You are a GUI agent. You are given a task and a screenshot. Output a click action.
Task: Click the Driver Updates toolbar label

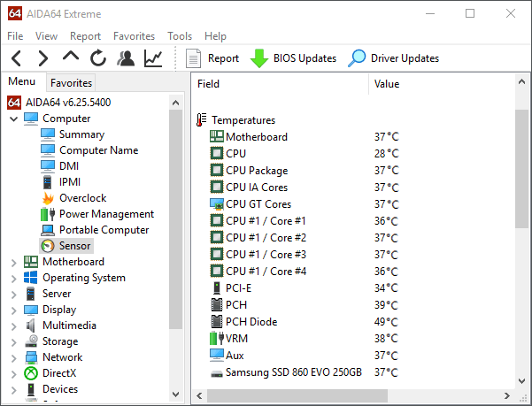tap(405, 58)
